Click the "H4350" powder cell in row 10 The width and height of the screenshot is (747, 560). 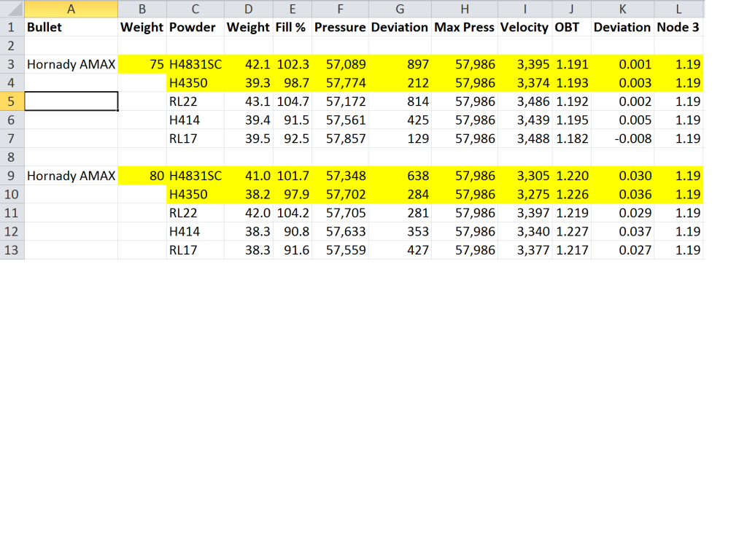tap(196, 194)
